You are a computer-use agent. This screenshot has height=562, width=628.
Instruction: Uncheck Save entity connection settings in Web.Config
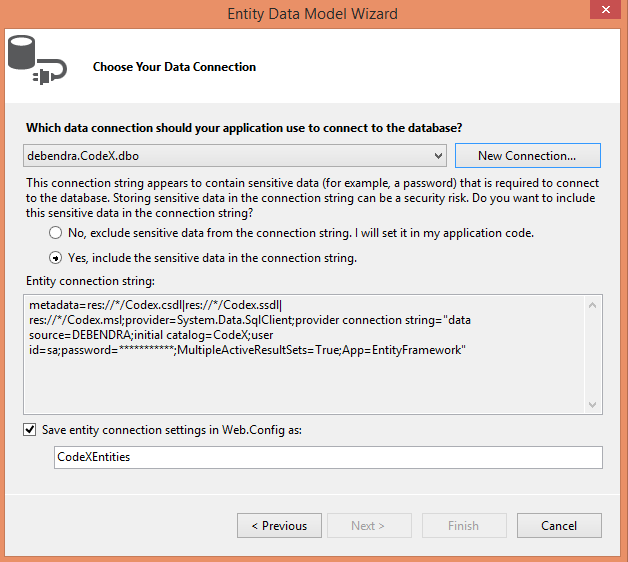point(31,430)
